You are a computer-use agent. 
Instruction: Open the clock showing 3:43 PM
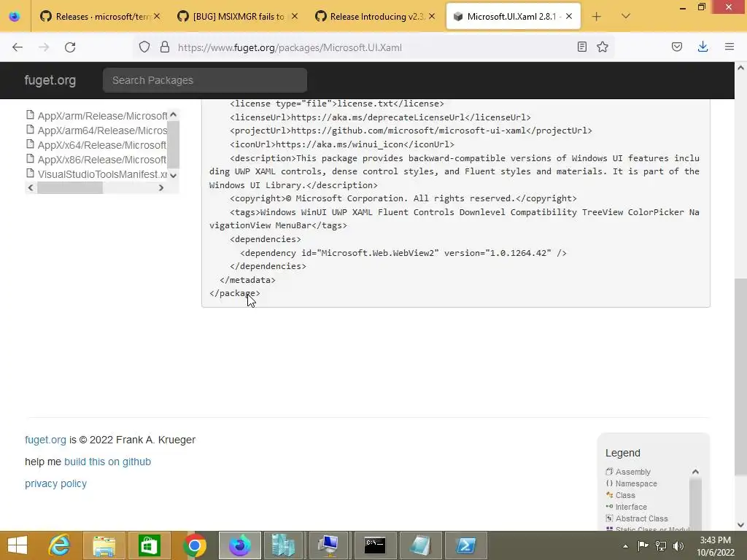[716, 545]
